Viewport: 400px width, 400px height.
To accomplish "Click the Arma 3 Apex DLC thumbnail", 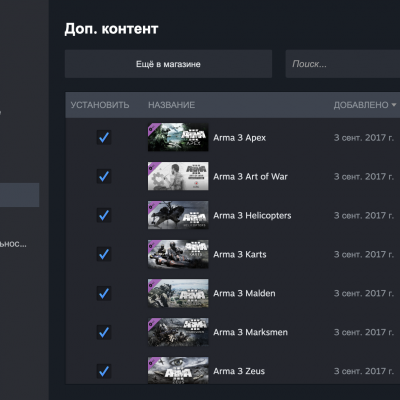I will tap(178, 137).
